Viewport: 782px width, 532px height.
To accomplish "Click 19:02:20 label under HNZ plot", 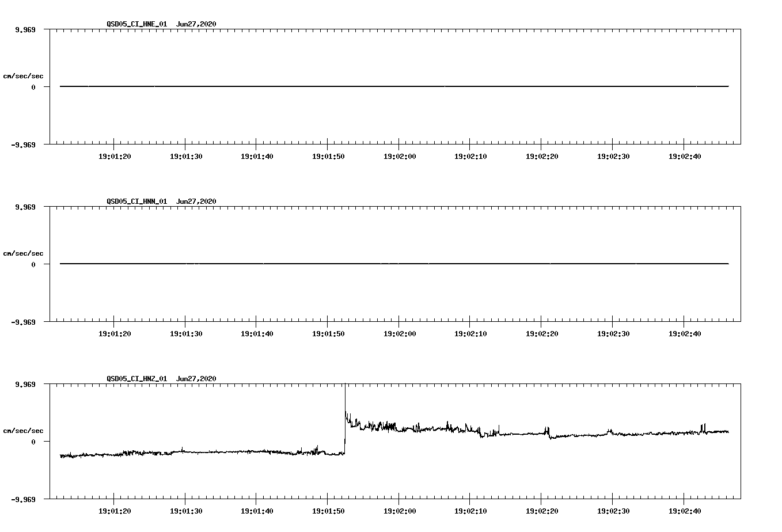I will point(541,511).
